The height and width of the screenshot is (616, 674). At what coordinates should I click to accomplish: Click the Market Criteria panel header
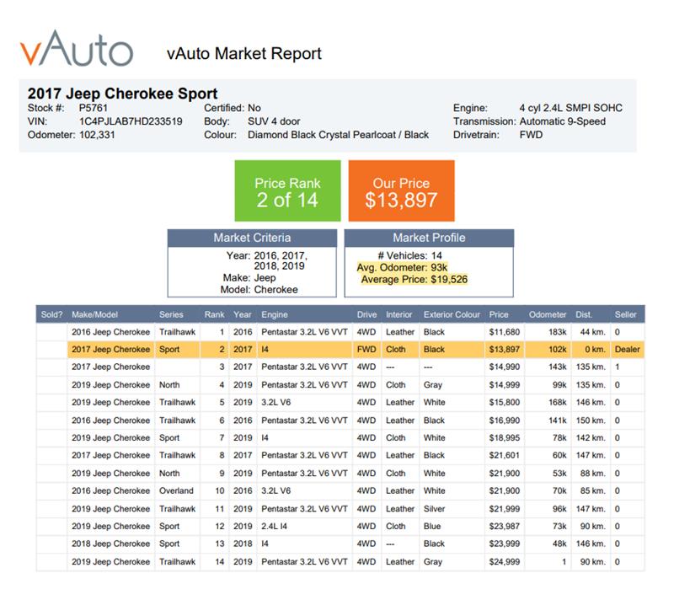point(252,238)
